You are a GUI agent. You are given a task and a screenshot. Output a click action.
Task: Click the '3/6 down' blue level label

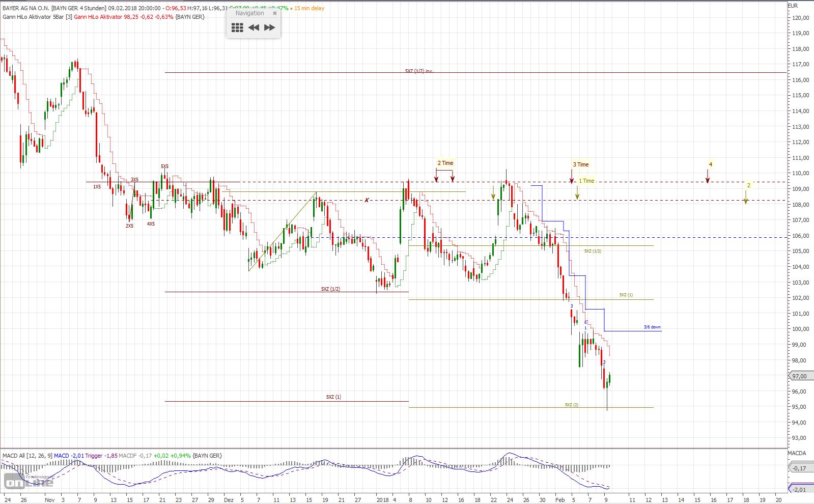click(x=652, y=327)
